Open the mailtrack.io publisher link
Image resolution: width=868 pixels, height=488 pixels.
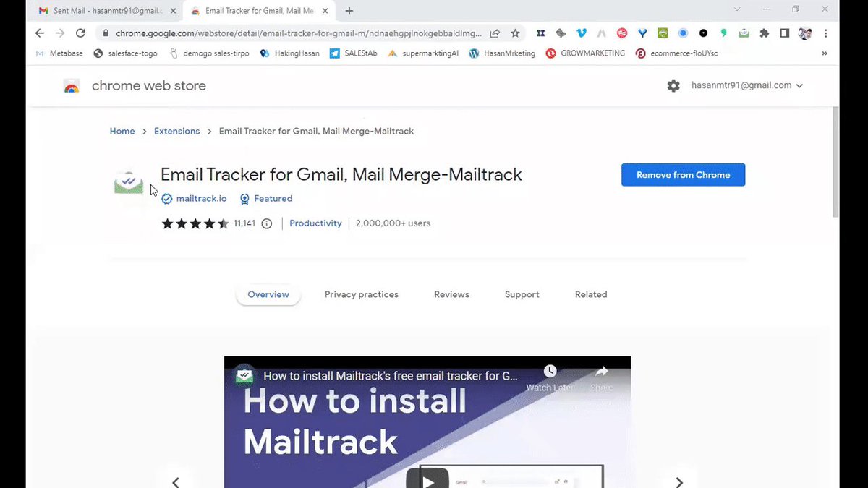pos(201,198)
